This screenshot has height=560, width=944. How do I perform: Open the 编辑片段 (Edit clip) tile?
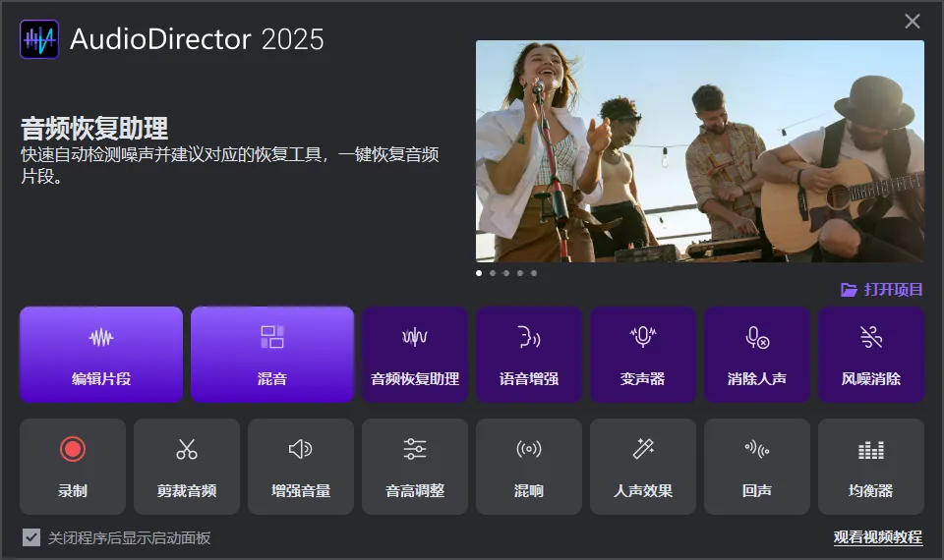coord(101,355)
